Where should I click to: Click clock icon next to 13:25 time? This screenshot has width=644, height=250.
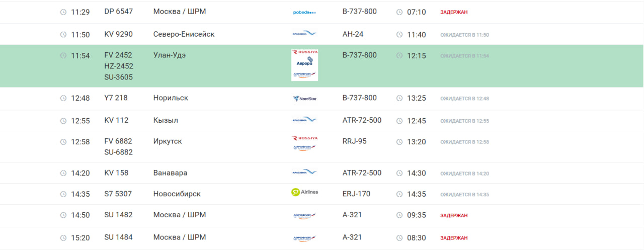[x=399, y=99]
